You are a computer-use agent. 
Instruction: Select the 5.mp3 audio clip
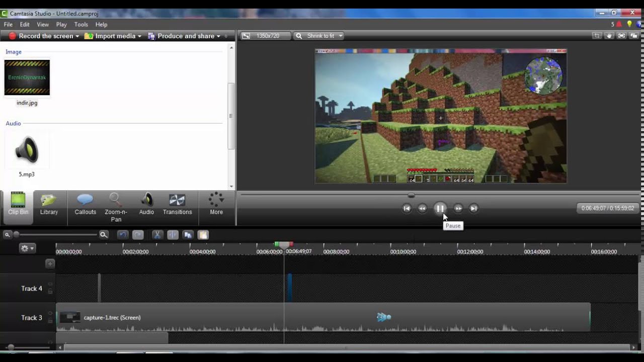(x=27, y=150)
